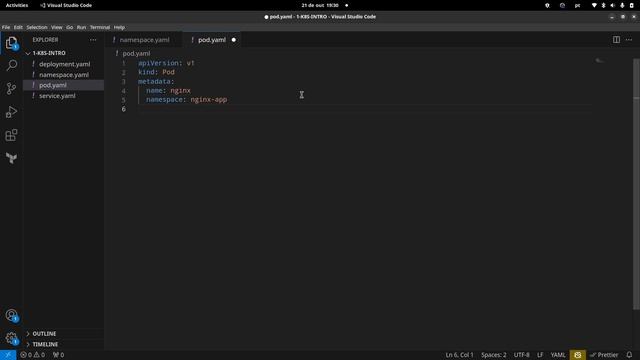Click the Prettier status bar item

click(x=604, y=355)
